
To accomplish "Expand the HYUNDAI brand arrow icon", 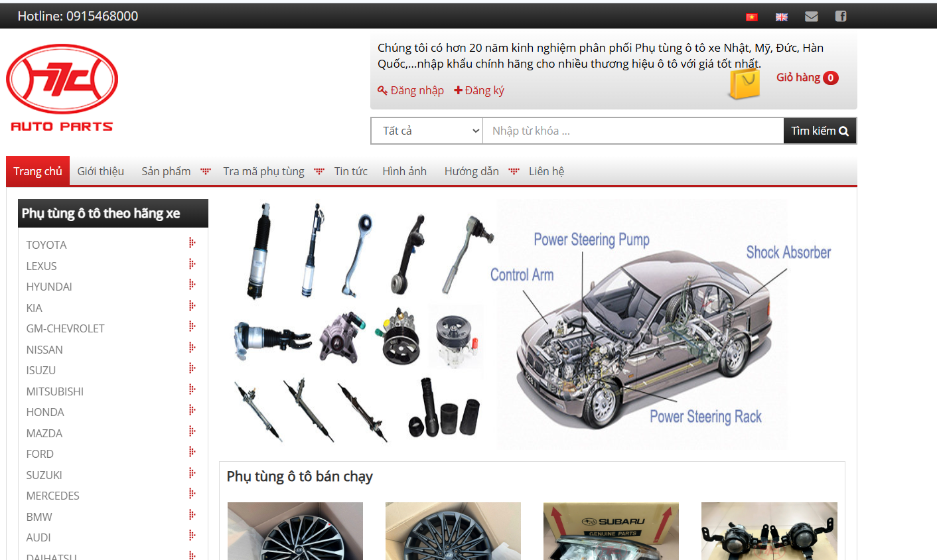I will (192, 285).
